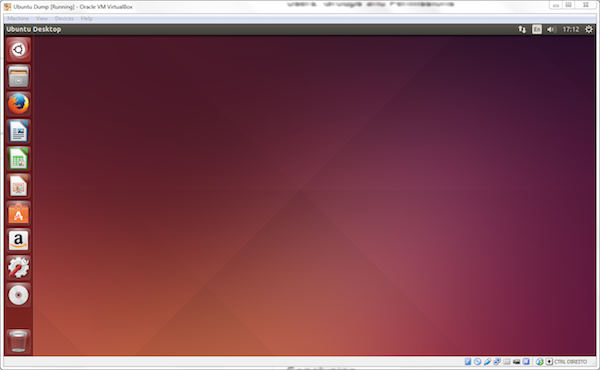Click VirtualBox mouse integration globe icon
The width and height of the screenshot is (600, 370).
(x=540, y=362)
